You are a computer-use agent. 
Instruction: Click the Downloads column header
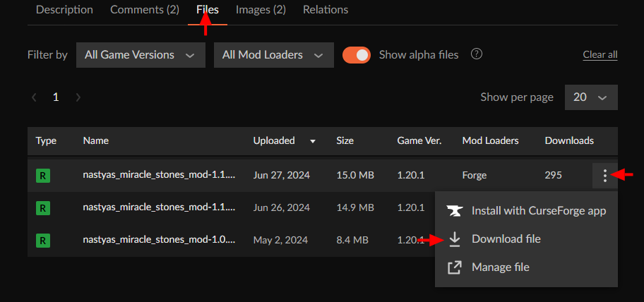(569, 140)
